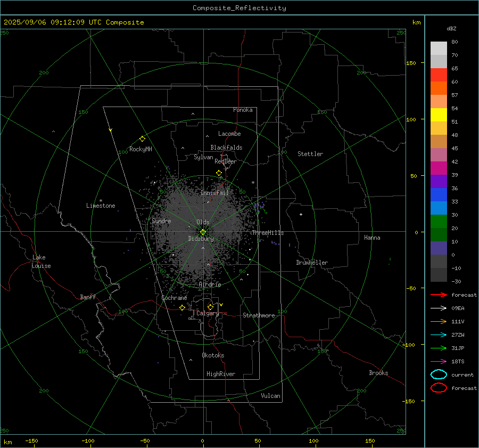Click the Sylvan label on the map
This screenshot has height=448, width=479.
tap(203, 157)
